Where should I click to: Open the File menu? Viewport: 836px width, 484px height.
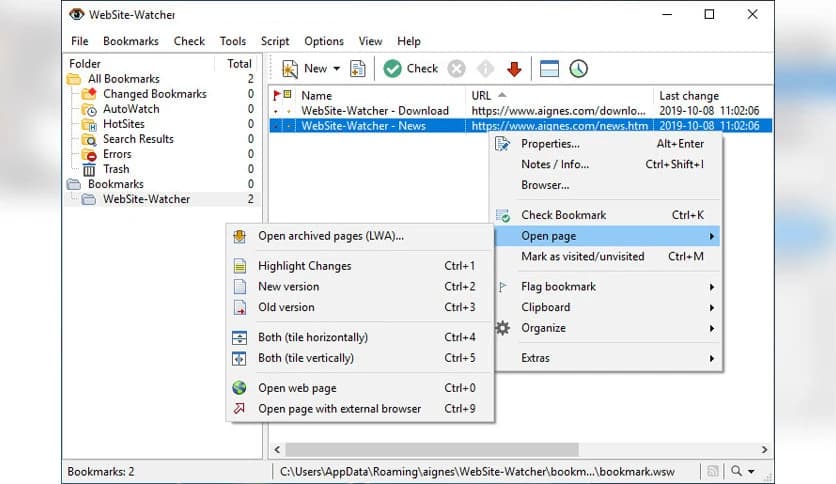79,41
